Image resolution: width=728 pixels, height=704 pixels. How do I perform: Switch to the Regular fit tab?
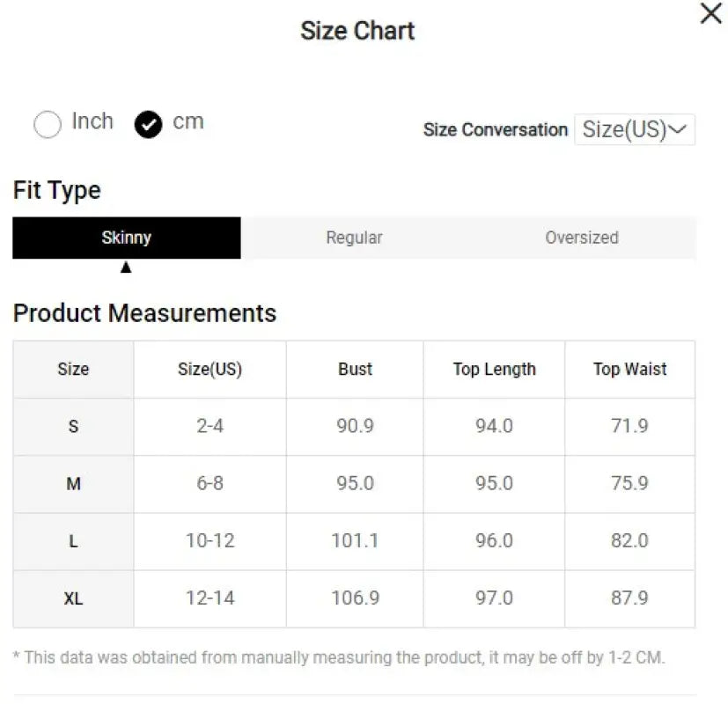click(354, 238)
